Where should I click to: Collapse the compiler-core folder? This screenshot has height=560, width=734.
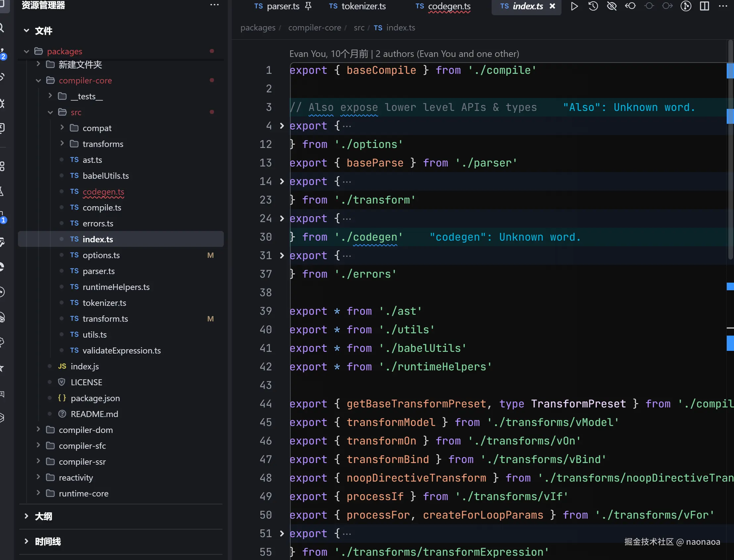click(38, 80)
